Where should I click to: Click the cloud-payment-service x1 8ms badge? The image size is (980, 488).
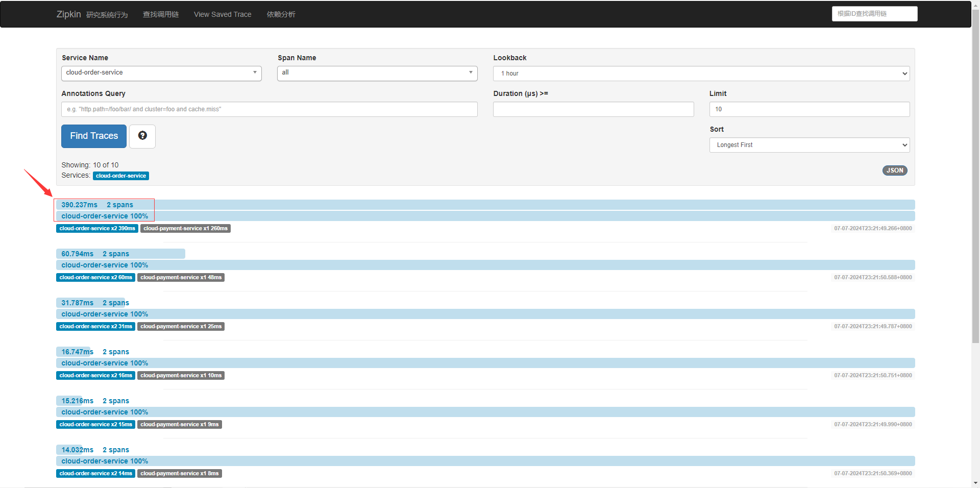coord(179,473)
